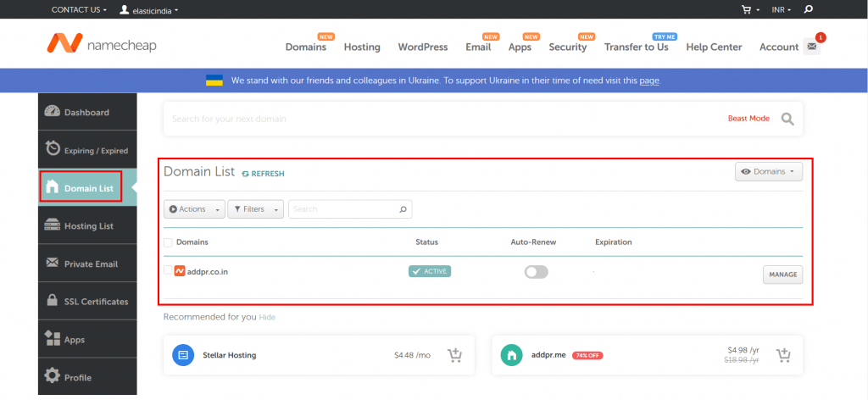The height and width of the screenshot is (400, 868).
Task: Open the Contact Us dropdown
Action: coord(79,9)
